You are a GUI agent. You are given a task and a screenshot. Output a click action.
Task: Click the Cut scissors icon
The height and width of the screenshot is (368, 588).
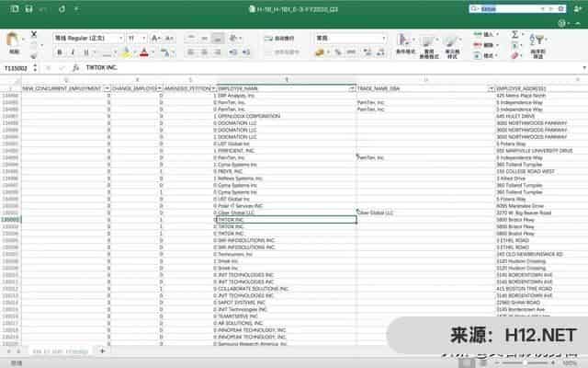[x=34, y=35]
